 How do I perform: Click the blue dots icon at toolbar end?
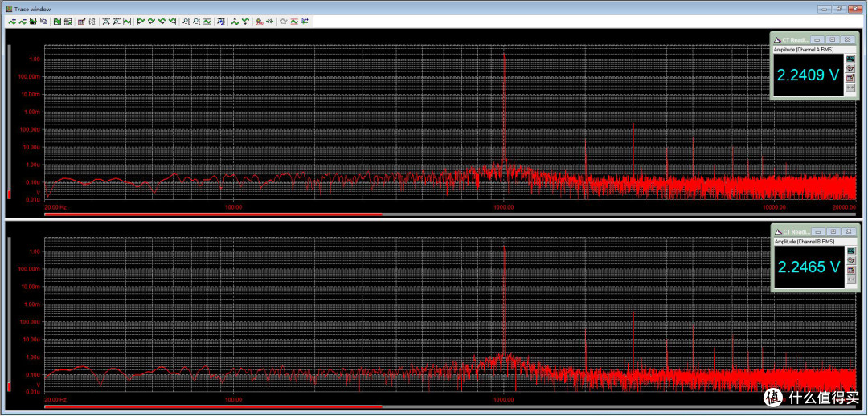pos(305,22)
